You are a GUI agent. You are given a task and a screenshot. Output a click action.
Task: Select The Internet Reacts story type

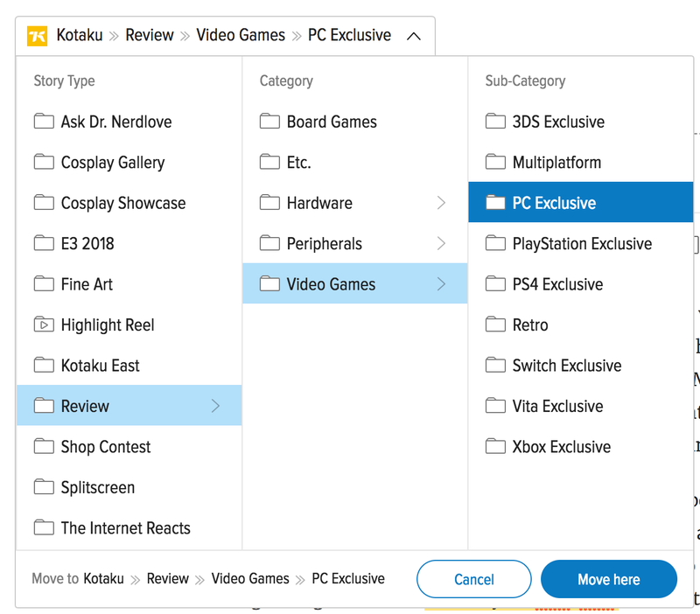[x=129, y=527]
